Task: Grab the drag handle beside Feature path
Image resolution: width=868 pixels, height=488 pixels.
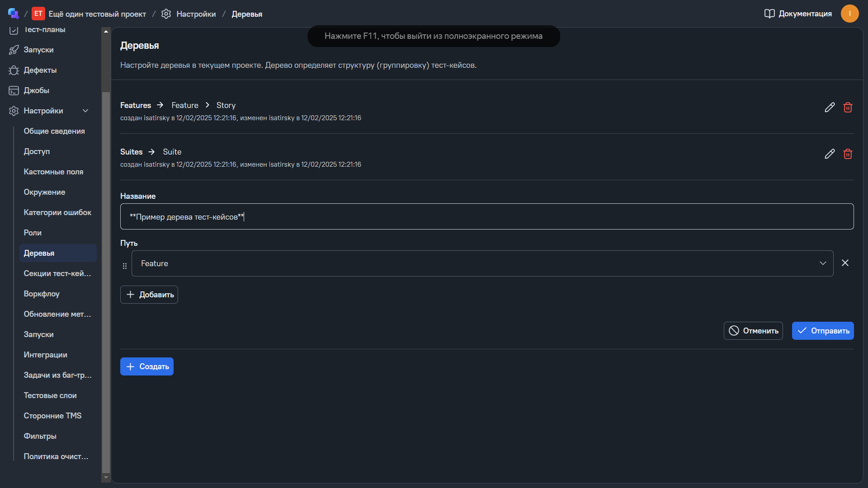Action: tap(125, 266)
